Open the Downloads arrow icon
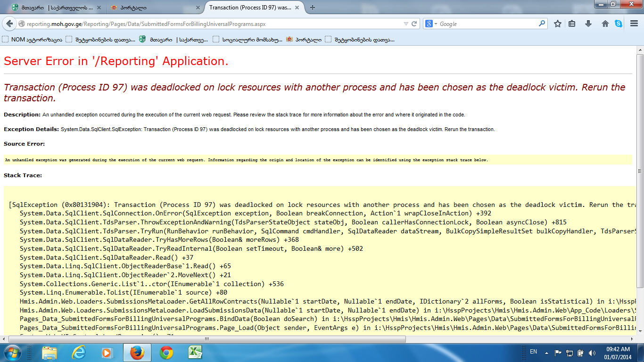The height and width of the screenshot is (362, 644). pyautogui.click(x=588, y=24)
